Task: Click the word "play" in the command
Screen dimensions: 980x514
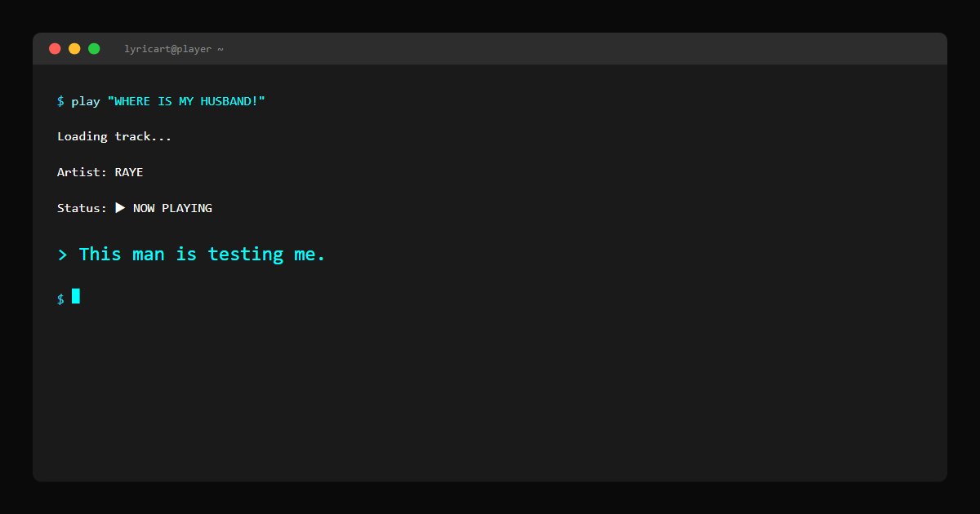Action: [86, 101]
